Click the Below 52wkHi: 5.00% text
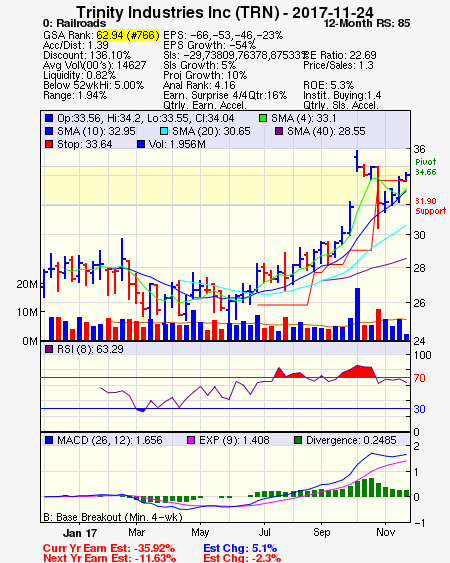The width and height of the screenshot is (450, 563). click(93, 85)
